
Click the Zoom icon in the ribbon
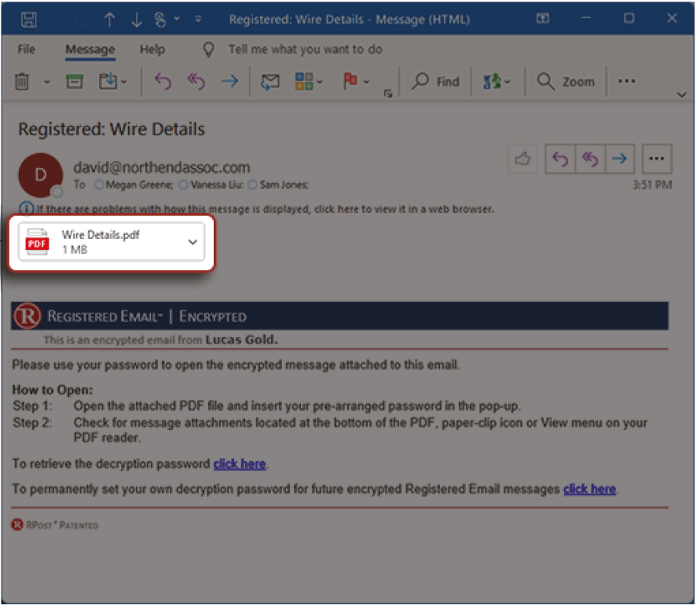click(566, 81)
